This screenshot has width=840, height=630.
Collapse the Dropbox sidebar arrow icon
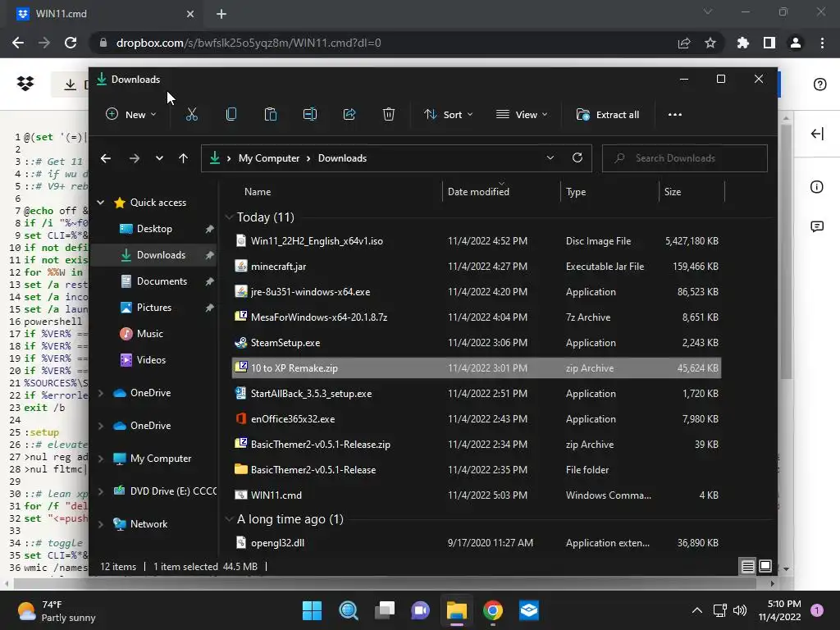click(x=817, y=134)
